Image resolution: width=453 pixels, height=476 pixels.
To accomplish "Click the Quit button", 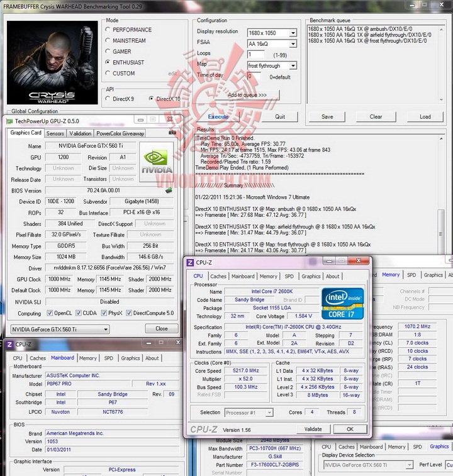I will click(x=280, y=117).
